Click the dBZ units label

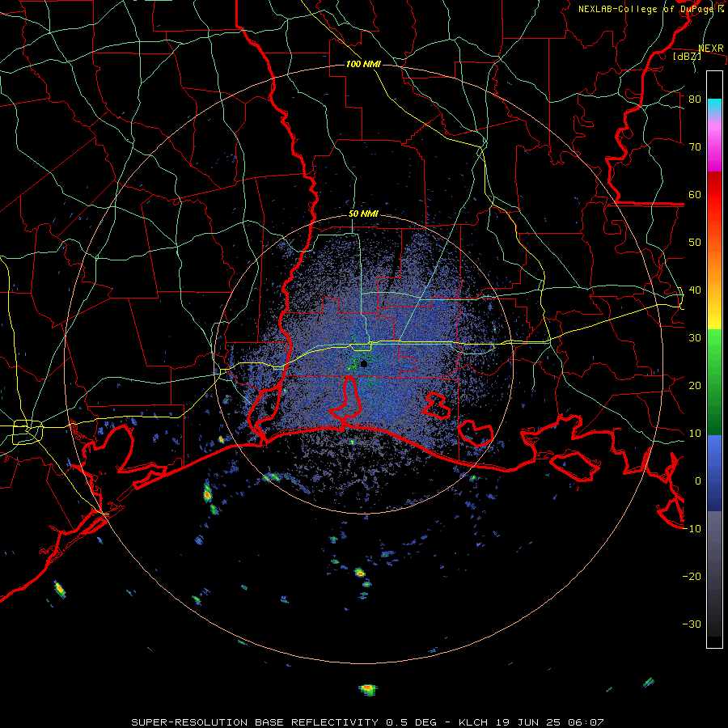(x=687, y=56)
